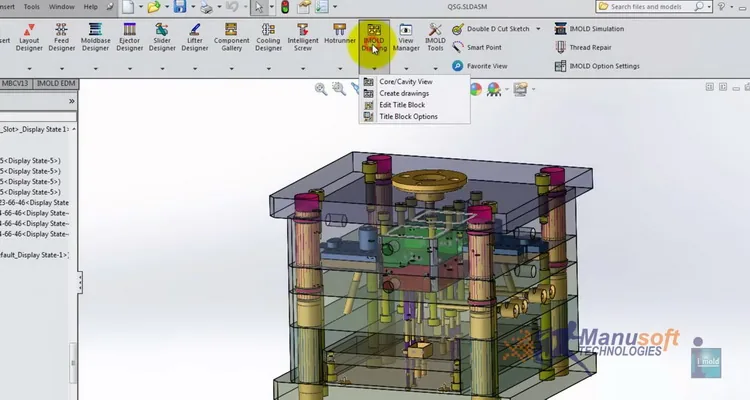750x400 pixels.
Task: Open the Cooling Designer tool
Action: [x=268, y=37]
